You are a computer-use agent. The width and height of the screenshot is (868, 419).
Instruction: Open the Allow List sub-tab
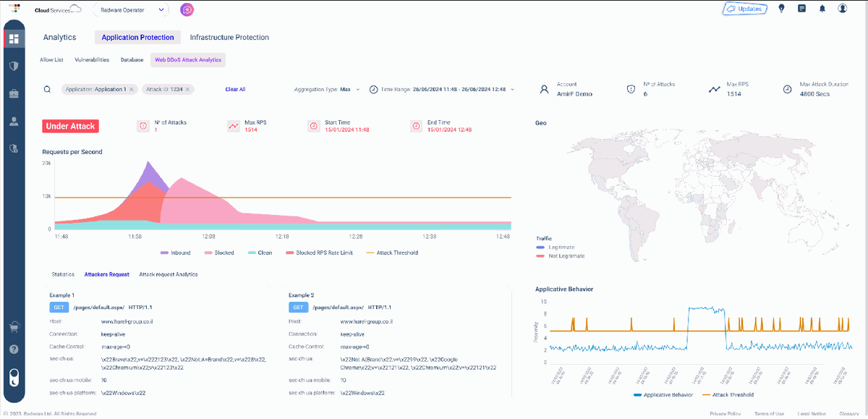tap(51, 60)
